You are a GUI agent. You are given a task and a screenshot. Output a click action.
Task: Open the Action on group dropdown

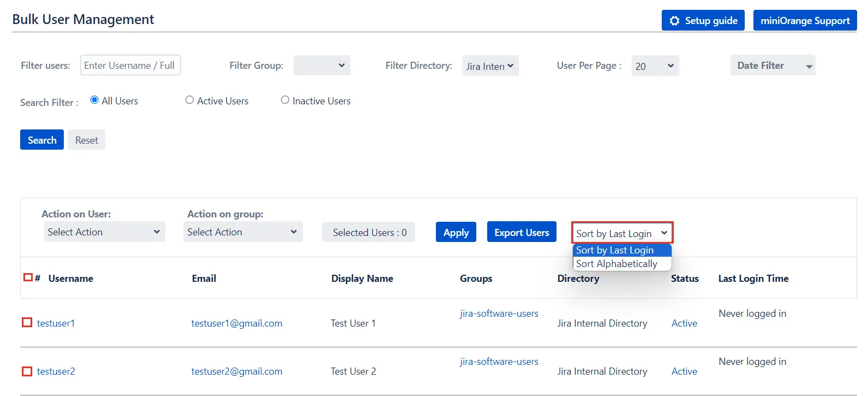coord(243,232)
